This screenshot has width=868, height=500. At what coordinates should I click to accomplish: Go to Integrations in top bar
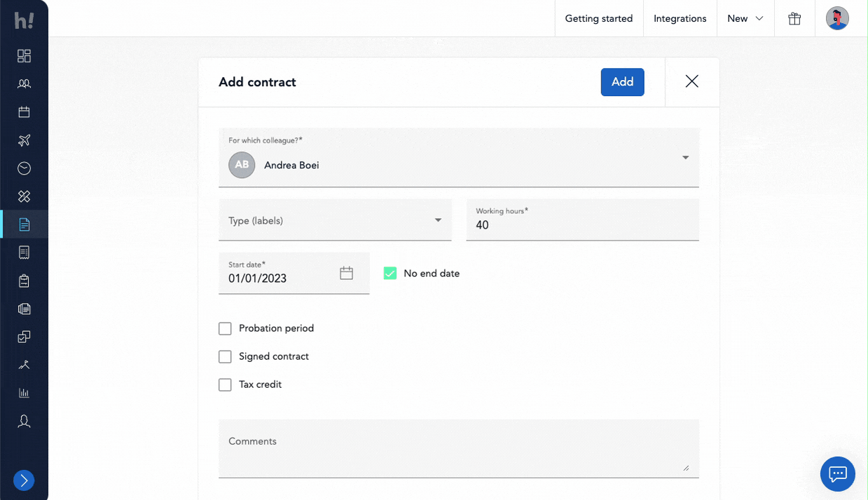tap(680, 19)
